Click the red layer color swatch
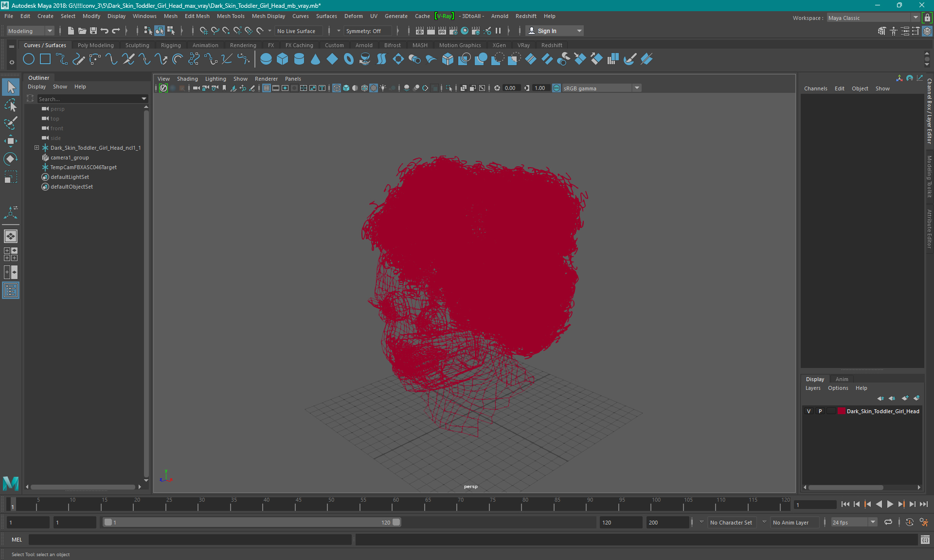The width and height of the screenshot is (934, 560). click(x=841, y=411)
